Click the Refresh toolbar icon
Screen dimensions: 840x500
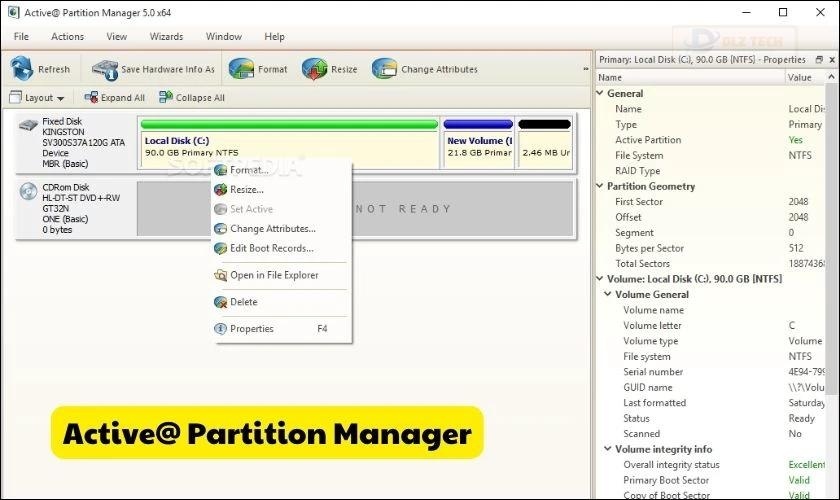pyautogui.click(x=22, y=69)
